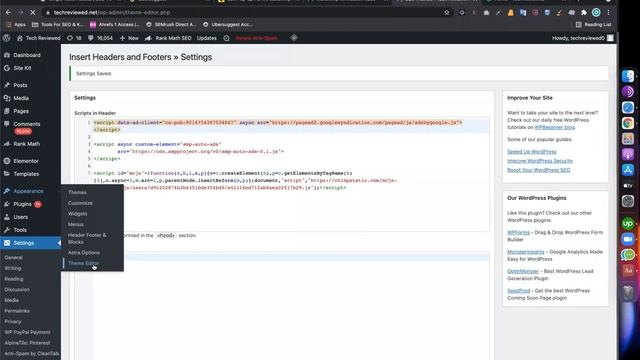Choose Themes in the Appearance flyout
The height and width of the screenshot is (360, 640).
coord(77,192)
